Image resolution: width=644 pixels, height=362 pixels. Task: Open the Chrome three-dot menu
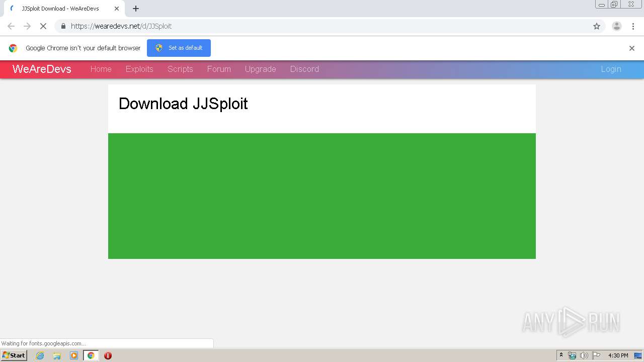coord(633,26)
